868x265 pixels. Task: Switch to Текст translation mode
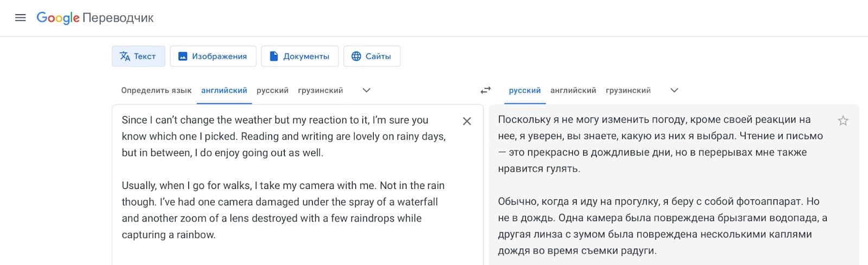pyautogui.click(x=138, y=56)
